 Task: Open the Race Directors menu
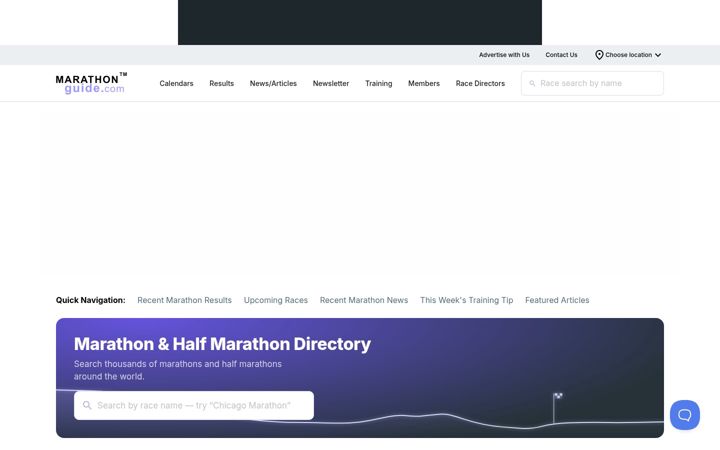pyautogui.click(x=480, y=84)
